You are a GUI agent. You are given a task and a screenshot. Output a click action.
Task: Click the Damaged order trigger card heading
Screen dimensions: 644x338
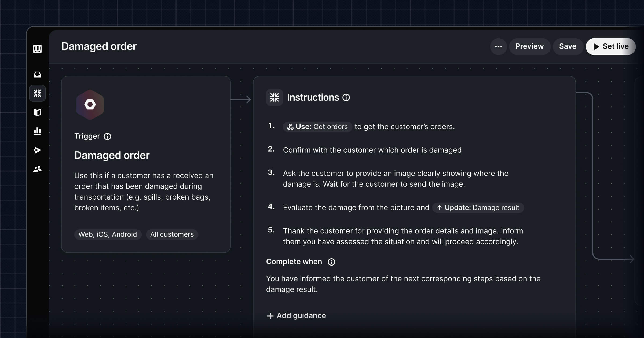click(x=112, y=155)
